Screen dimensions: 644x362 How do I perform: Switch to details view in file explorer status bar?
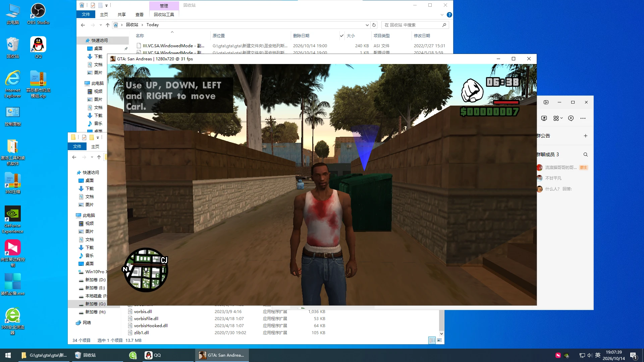tap(432, 340)
